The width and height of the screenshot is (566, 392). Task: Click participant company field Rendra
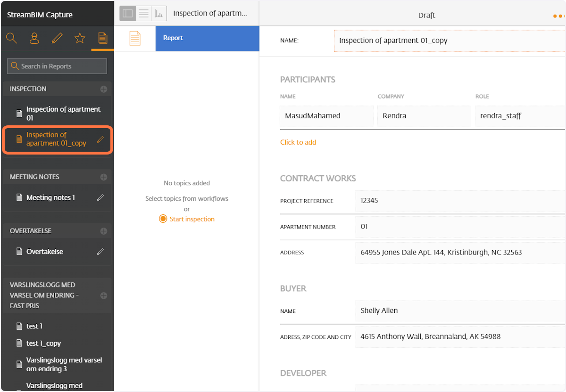point(424,116)
